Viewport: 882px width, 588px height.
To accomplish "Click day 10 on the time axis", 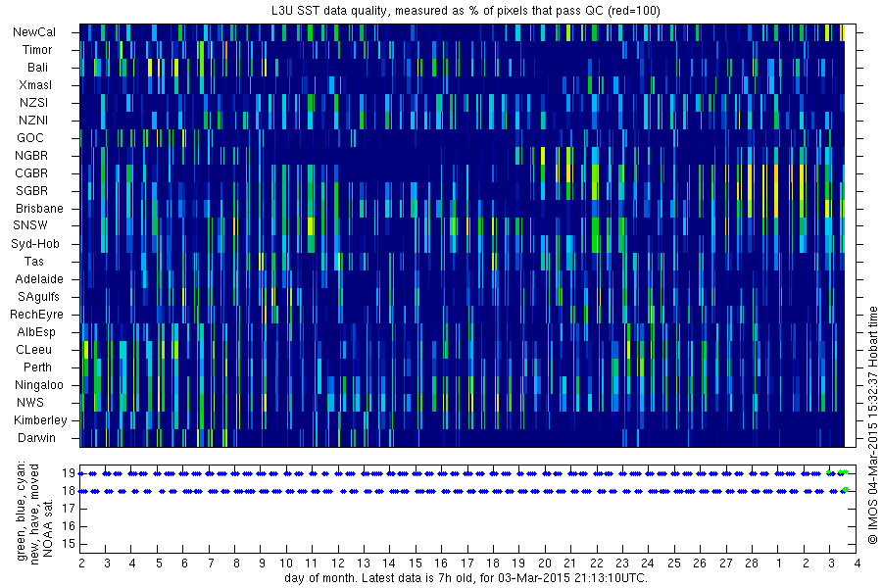I will 286,563.
